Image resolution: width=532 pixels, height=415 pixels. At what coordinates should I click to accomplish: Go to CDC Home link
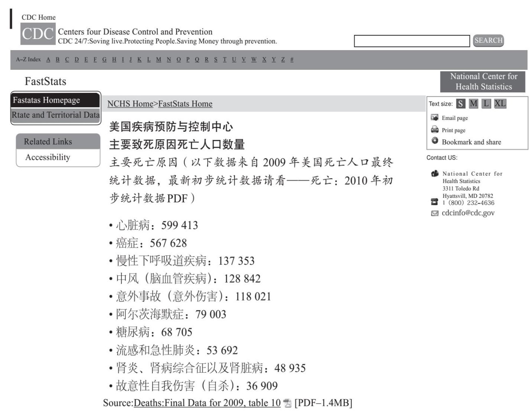[x=39, y=17]
